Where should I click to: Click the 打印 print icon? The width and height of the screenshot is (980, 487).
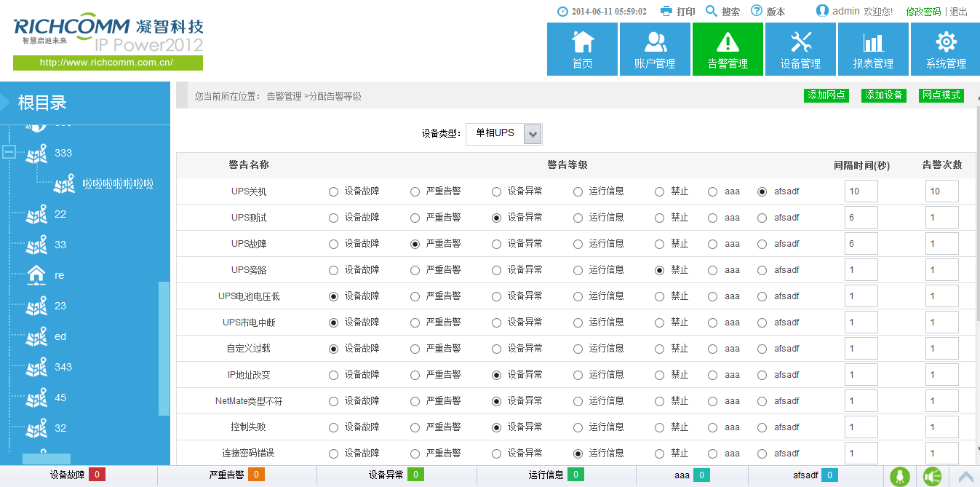(x=666, y=11)
